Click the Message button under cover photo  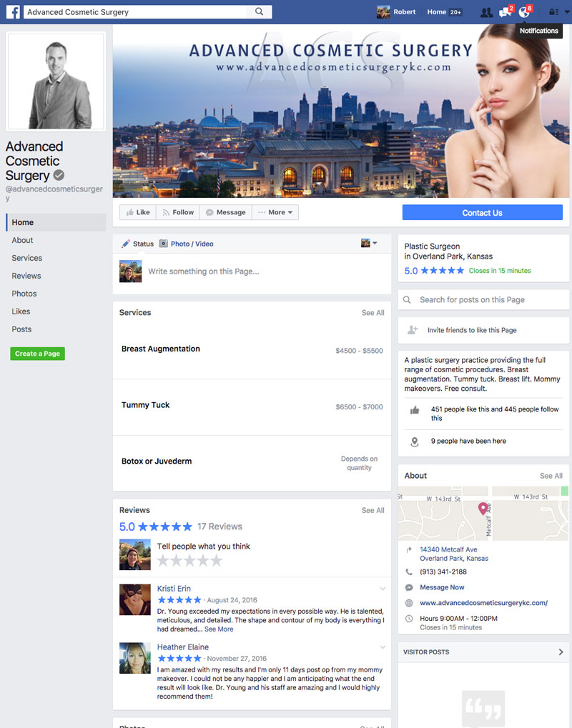point(226,212)
